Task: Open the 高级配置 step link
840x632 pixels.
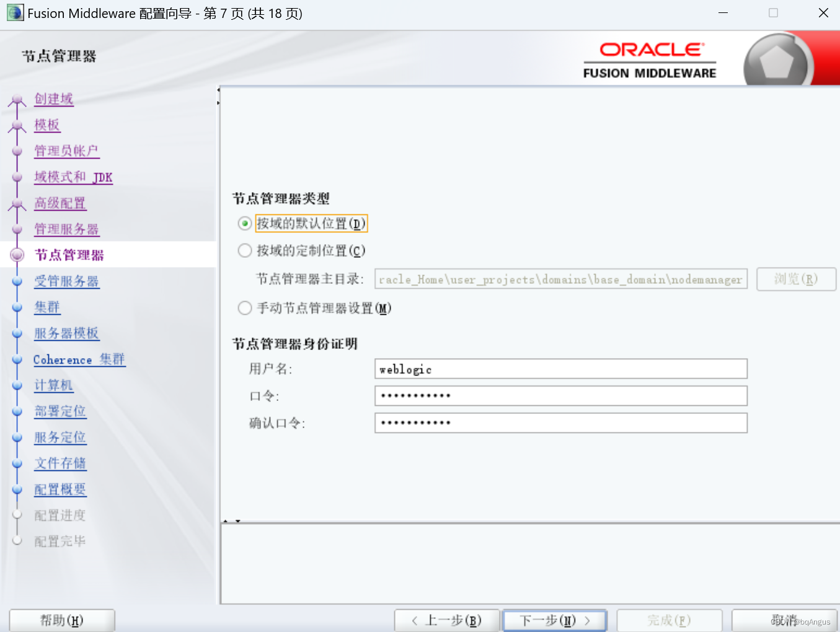Action: [60, 203]
